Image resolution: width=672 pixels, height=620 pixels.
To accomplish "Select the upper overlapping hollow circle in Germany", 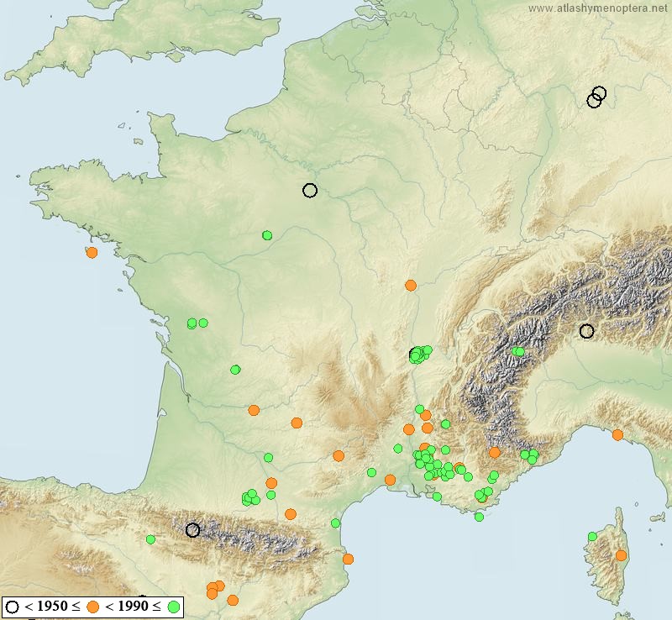I will [599, 93].
